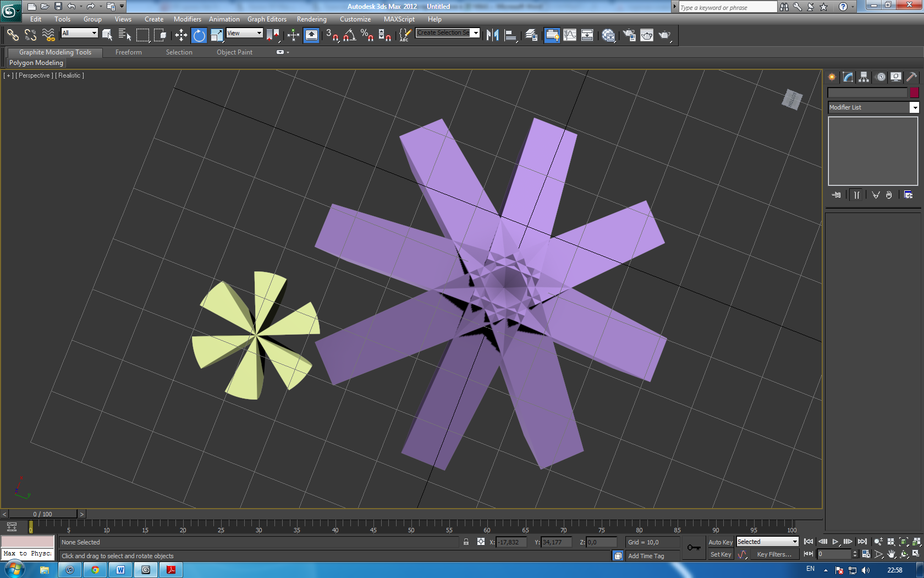Open the Create Selection Set dropdown
924x578 pixels.
tap(448, 33)
